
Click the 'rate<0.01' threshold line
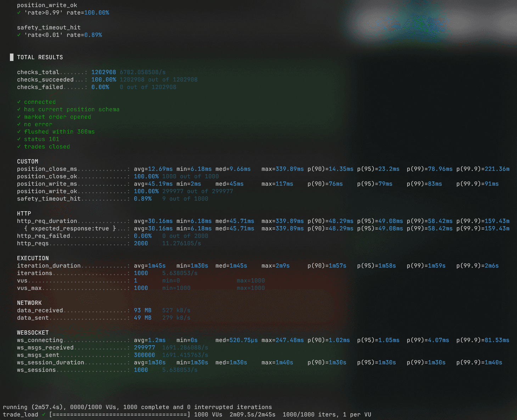60,35
